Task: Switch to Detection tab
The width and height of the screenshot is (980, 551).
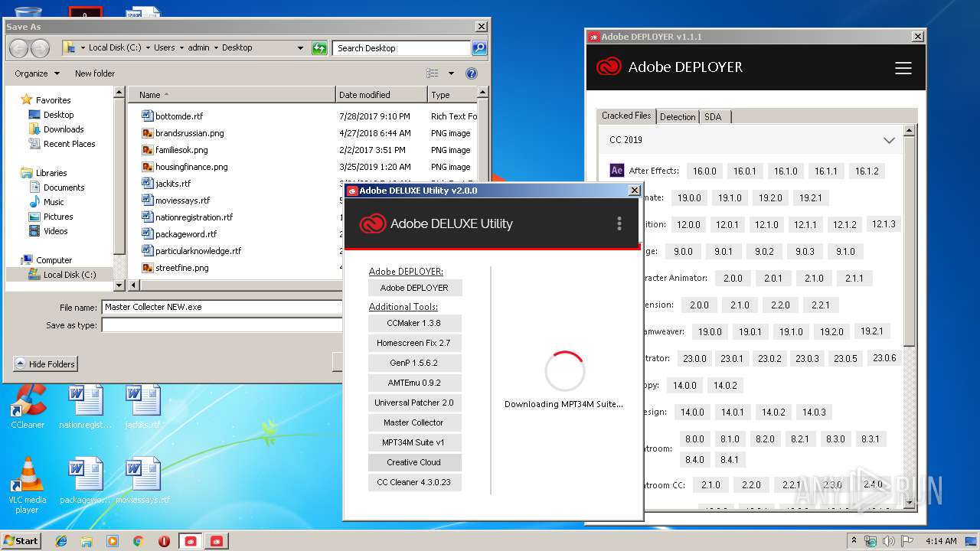Action: click(678, 116)
